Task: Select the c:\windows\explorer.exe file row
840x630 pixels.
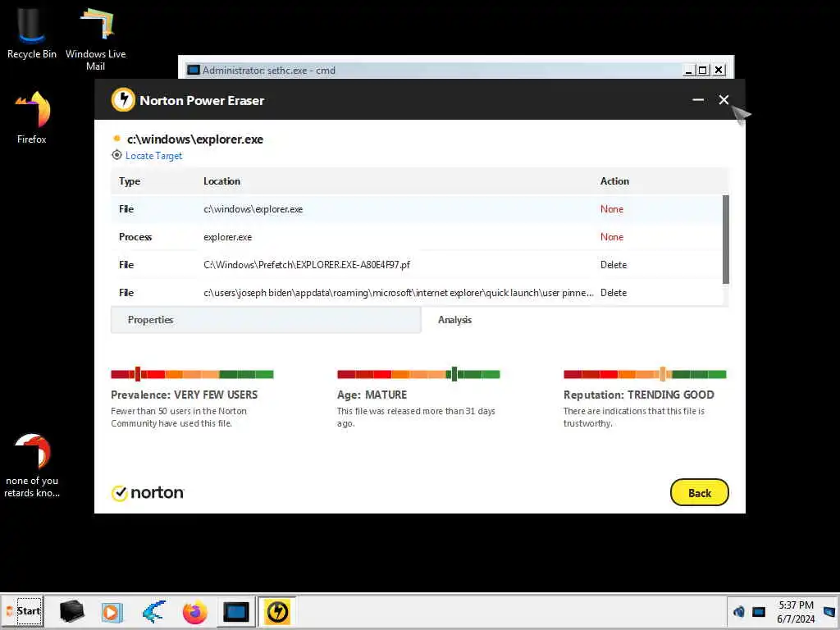Action: coord(417,209)
